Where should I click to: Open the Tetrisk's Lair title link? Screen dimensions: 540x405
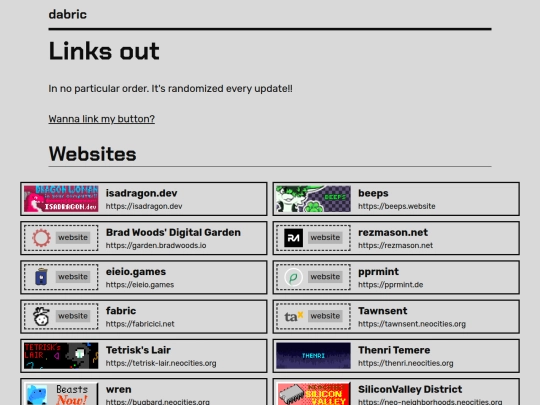(x=138, y=350)
